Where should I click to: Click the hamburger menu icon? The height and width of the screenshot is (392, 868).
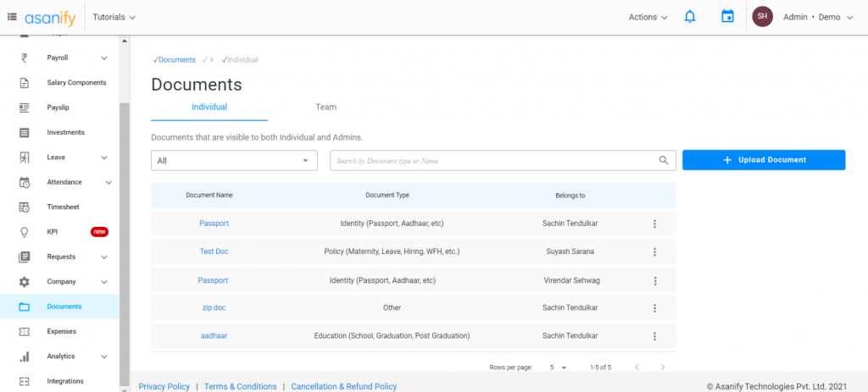[12, 17]
